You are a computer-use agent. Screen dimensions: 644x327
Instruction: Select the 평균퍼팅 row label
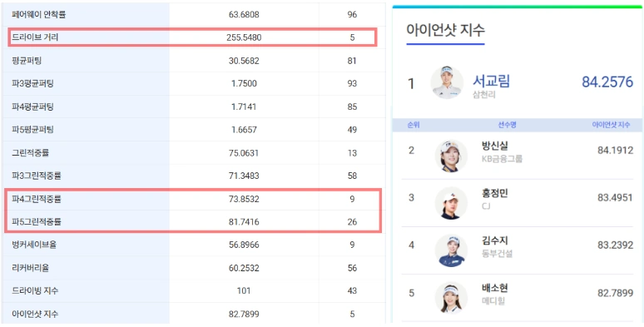point(27,61)
